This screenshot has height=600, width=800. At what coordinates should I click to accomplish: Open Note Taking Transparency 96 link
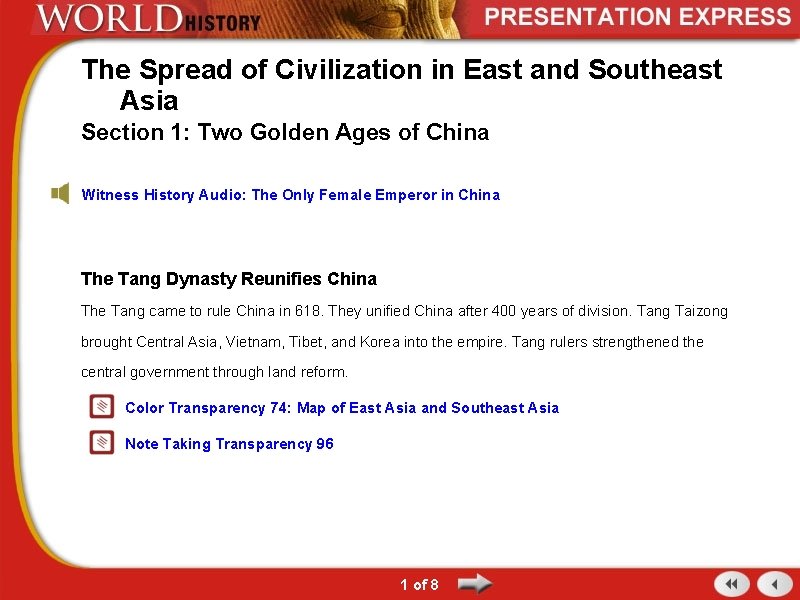229,444
